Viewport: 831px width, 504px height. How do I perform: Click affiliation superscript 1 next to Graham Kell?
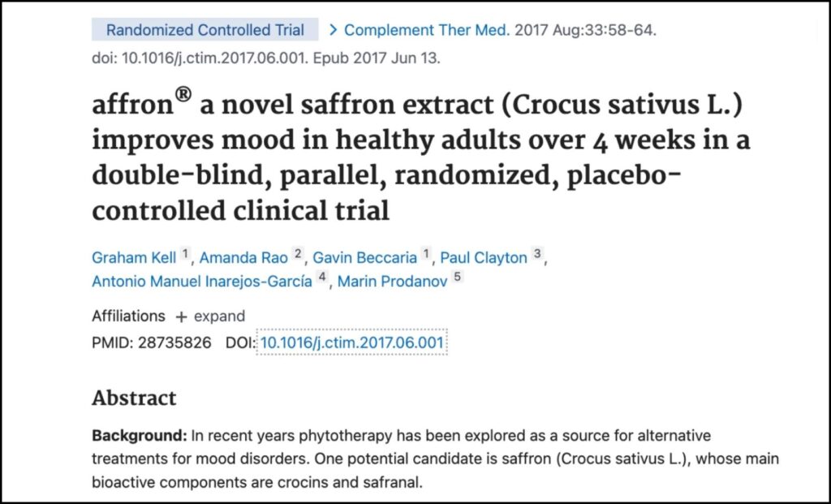(x=184, y=254)
